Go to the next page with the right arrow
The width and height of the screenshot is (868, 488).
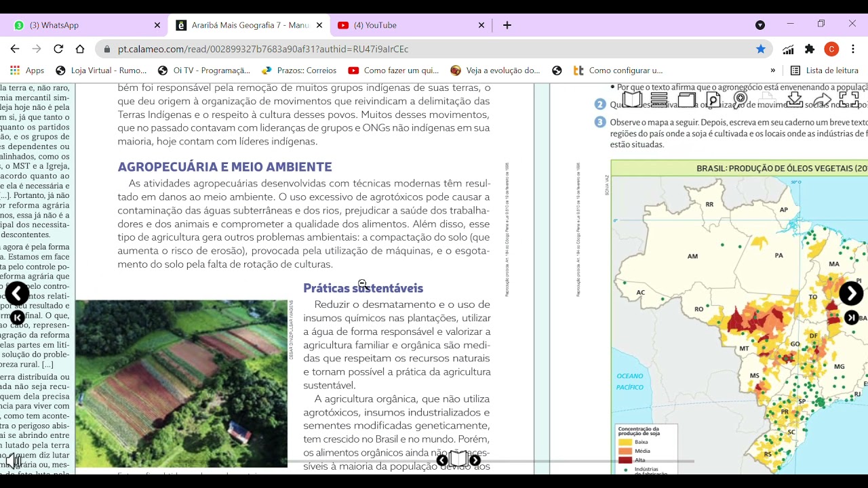pos(851,293)
